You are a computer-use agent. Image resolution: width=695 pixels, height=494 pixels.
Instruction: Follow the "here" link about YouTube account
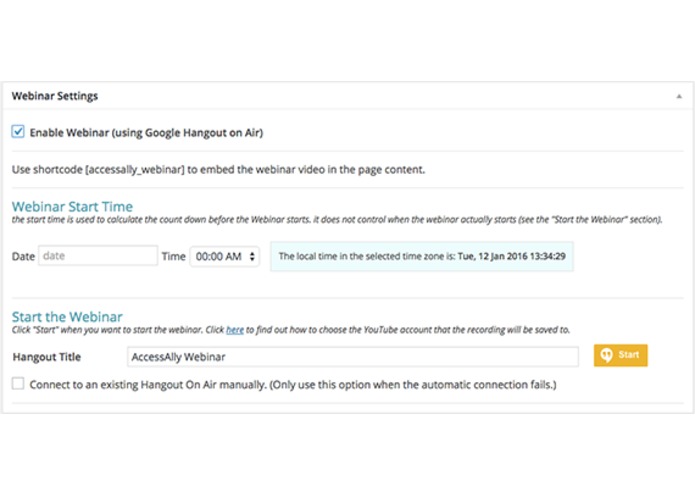[235, 330]
